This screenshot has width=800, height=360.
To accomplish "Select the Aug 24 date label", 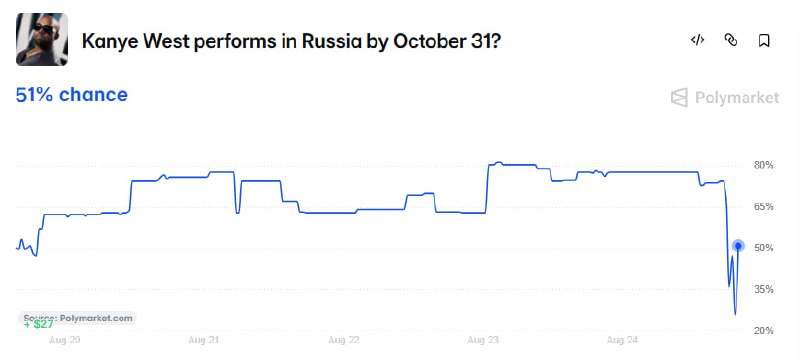I will (x=622, y=340).
